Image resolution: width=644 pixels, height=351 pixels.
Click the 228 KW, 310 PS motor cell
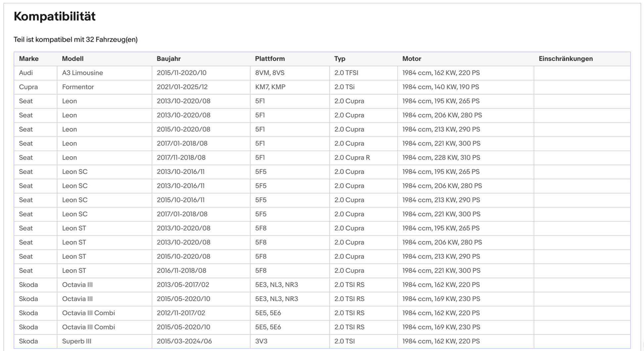pyautogui.click(x=441, y=158)
